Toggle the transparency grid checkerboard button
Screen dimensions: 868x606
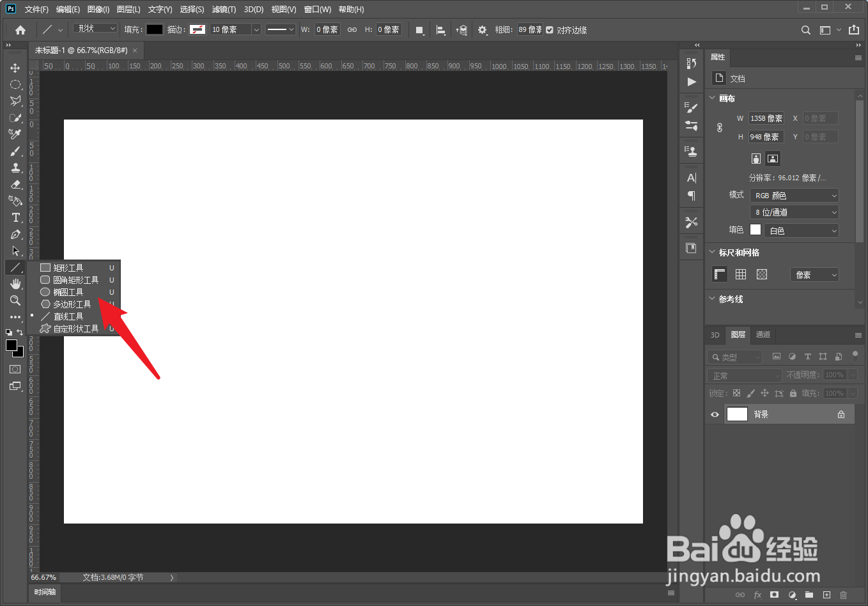pos(762,274)
